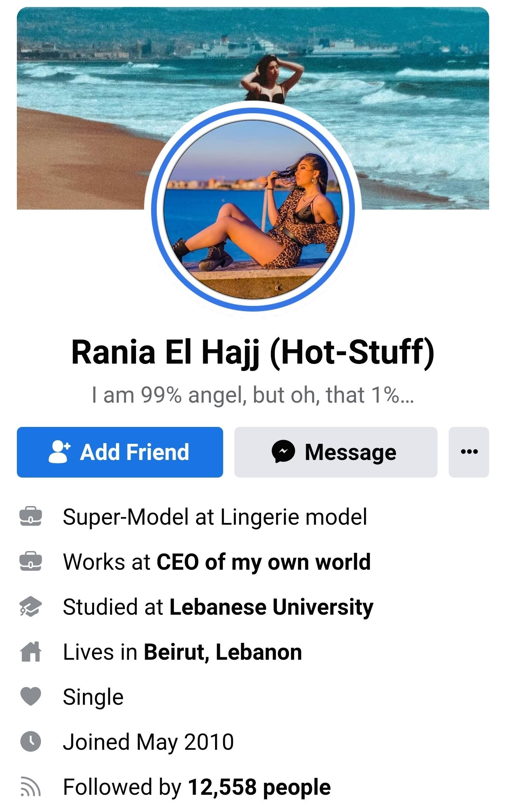Click the clock icon beside Joined
Screen dimensions: 506x812
(31, 742)
